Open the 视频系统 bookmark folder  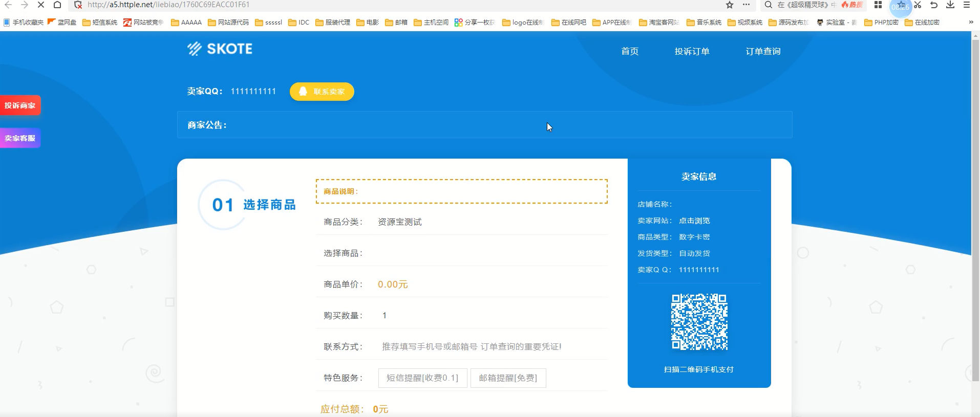click(745, 23)
